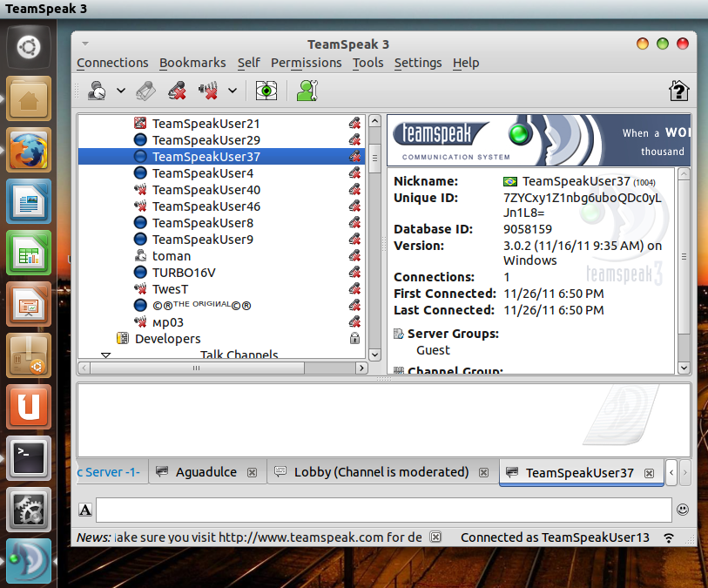Screen dimensions: 708x588
Task: Click the channel tree scroll up arrow
Action: point(374,120)
